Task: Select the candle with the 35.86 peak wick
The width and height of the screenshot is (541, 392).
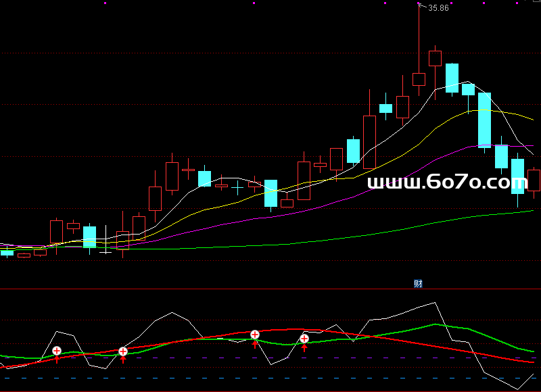Action: (x=419, y=79)
